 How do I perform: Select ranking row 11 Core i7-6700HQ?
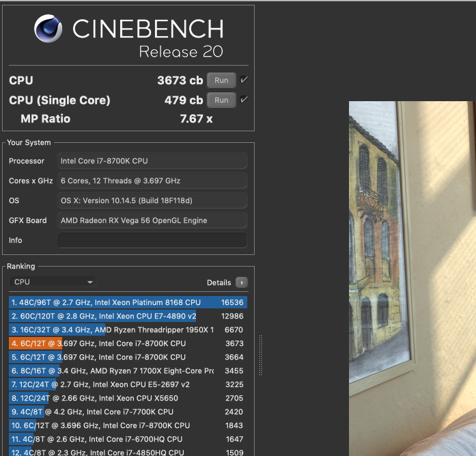point(128,439)
